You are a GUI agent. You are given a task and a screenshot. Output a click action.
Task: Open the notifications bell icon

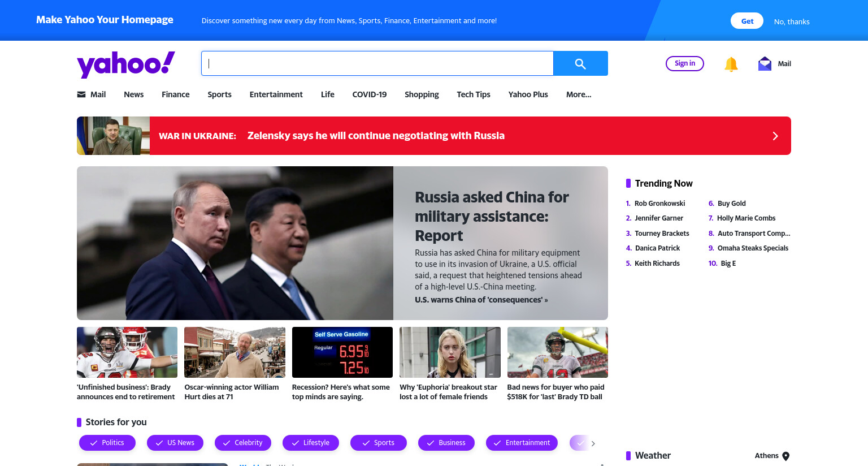(x=731, y=64)
